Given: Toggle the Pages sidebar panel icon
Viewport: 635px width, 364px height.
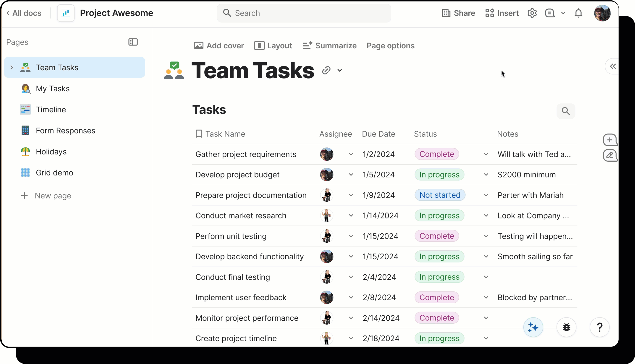Looking at the screenshot, I should coord(133,42).
